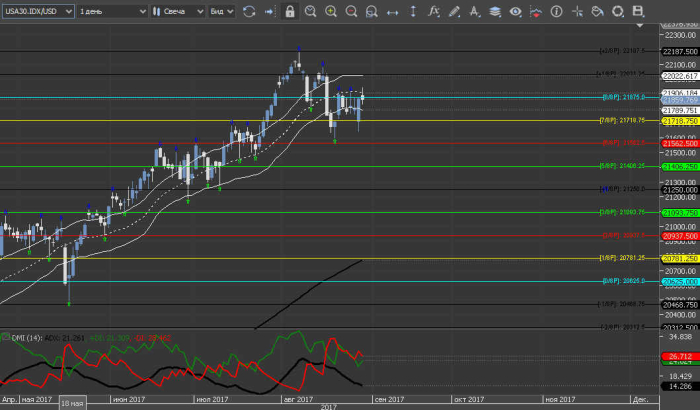The height and width of the screenshot is (410, 700).
Task: Click the red 20937.500 price label
Action: click(x=680, y=236)
